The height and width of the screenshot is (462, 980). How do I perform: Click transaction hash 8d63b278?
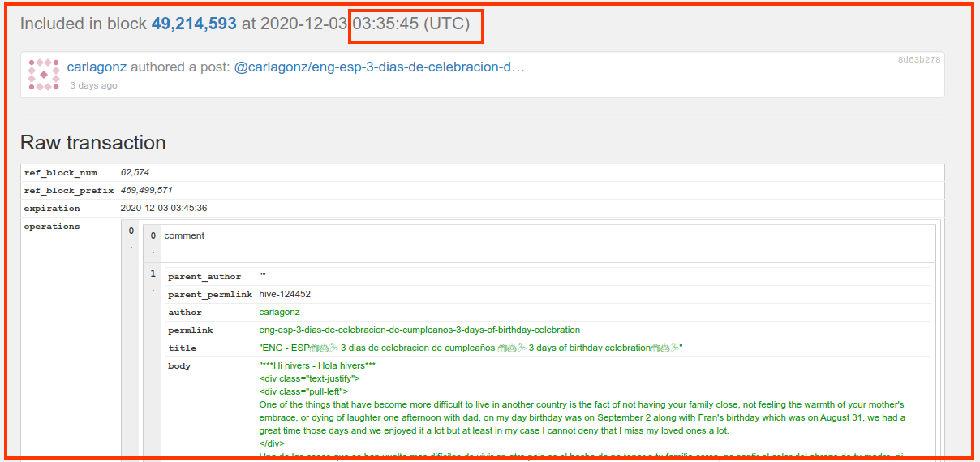[x=919, y=60]
